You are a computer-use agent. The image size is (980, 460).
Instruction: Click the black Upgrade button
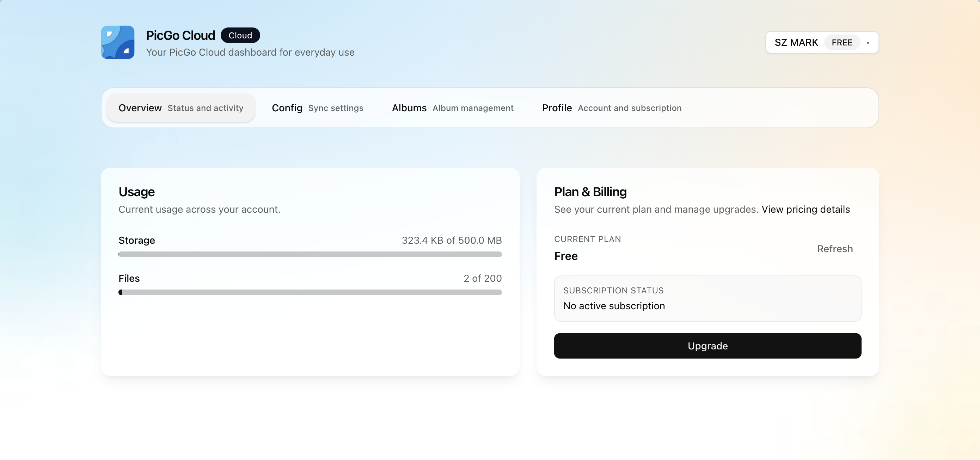click(707, 346)
